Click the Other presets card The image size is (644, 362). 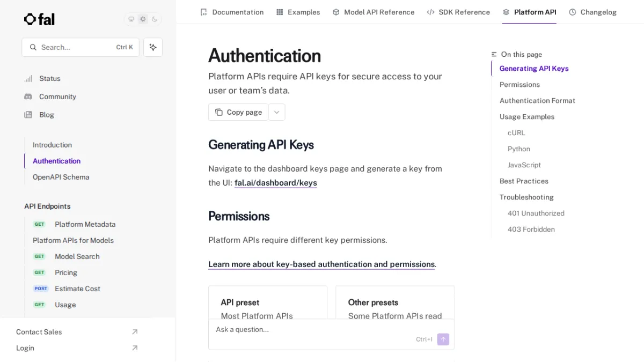pyautogui.click(x=395, y=303)
